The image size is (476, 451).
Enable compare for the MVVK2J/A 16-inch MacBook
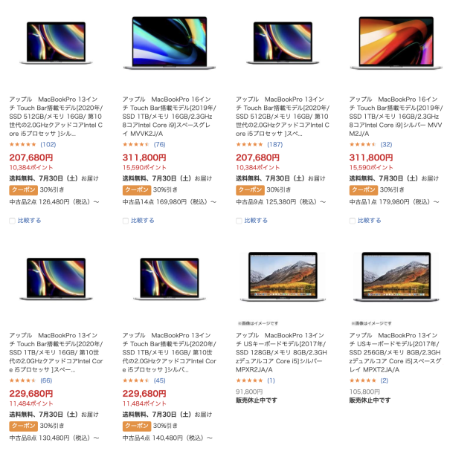(x=126, y=221)
